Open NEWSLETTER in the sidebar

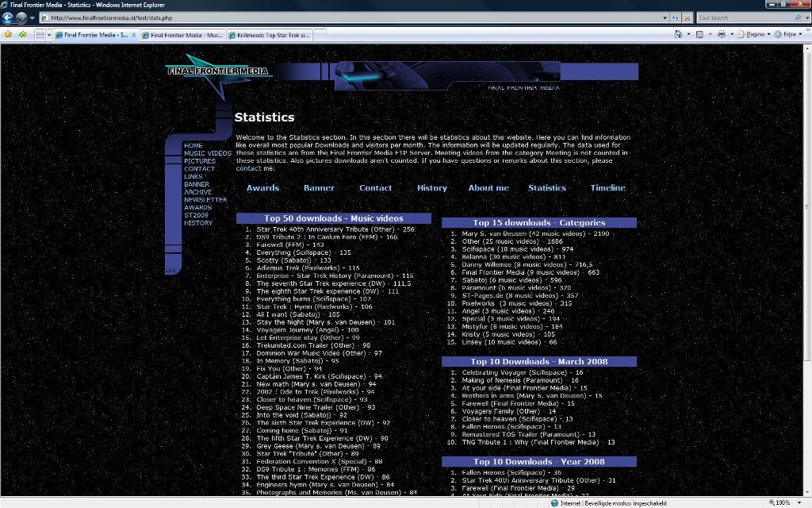click(205, 200)
